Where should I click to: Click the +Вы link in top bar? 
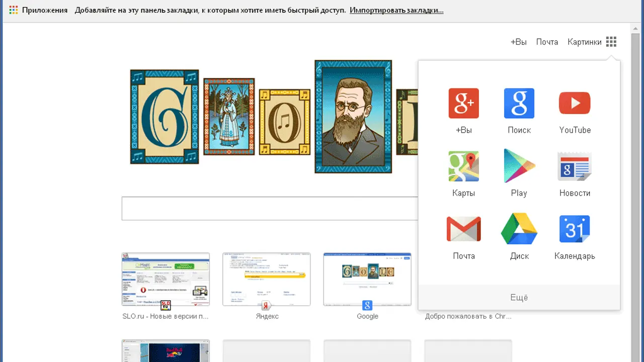point(518,42)
